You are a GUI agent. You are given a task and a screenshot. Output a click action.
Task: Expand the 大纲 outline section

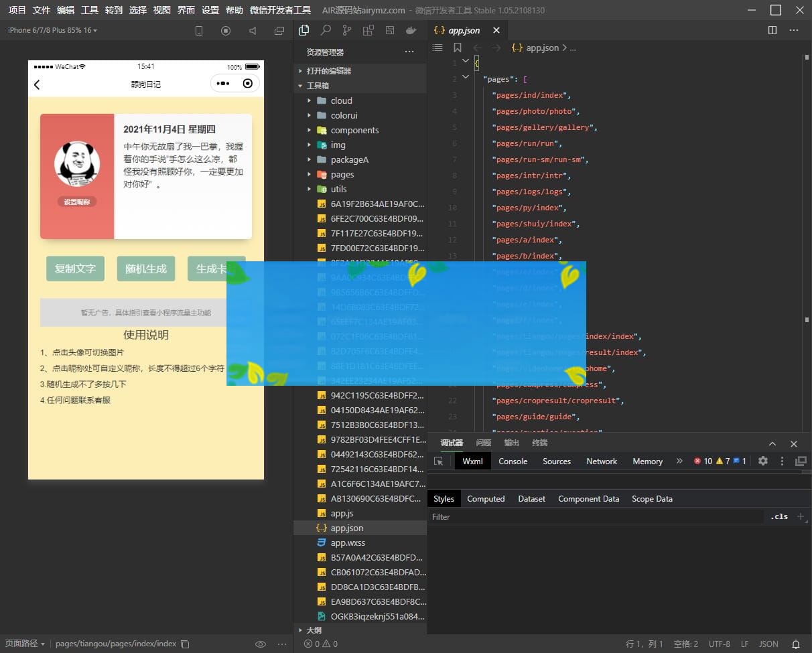tap(314, 630)
